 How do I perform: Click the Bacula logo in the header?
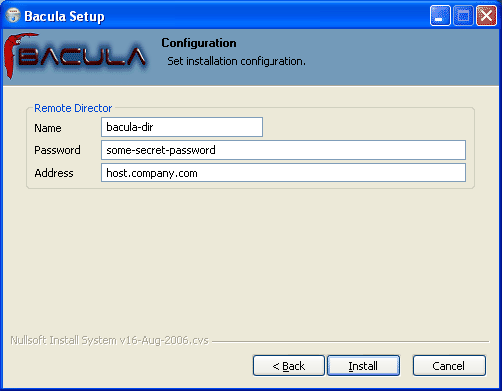tap(76, 56)
